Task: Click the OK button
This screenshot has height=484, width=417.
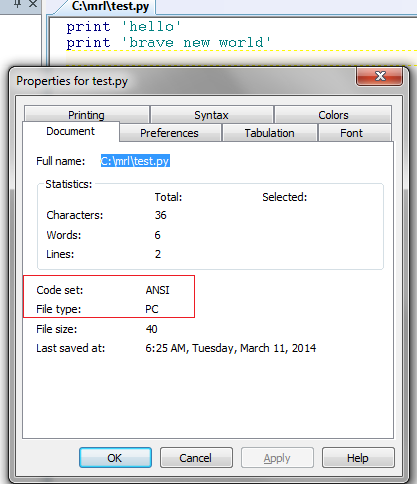Action: tap(115, 458)
